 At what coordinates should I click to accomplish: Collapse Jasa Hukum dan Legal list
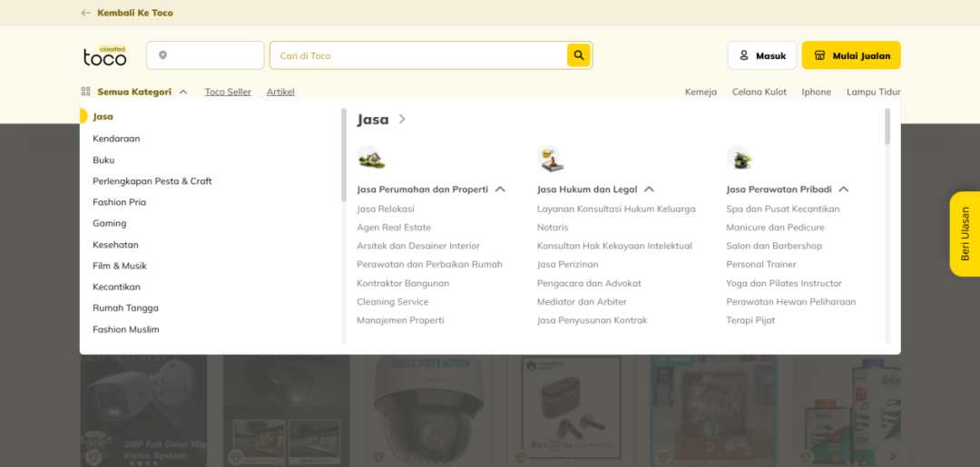(649, 190)
